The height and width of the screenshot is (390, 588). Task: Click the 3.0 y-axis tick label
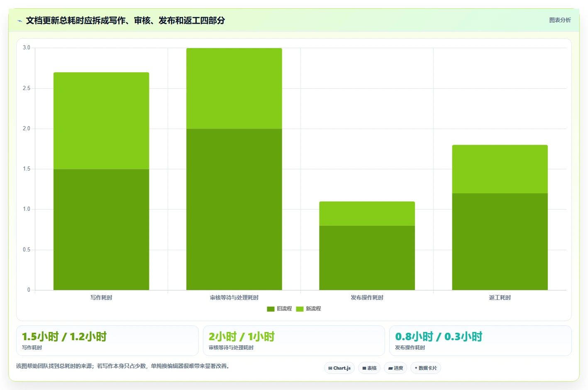click(x=27, y=48)
